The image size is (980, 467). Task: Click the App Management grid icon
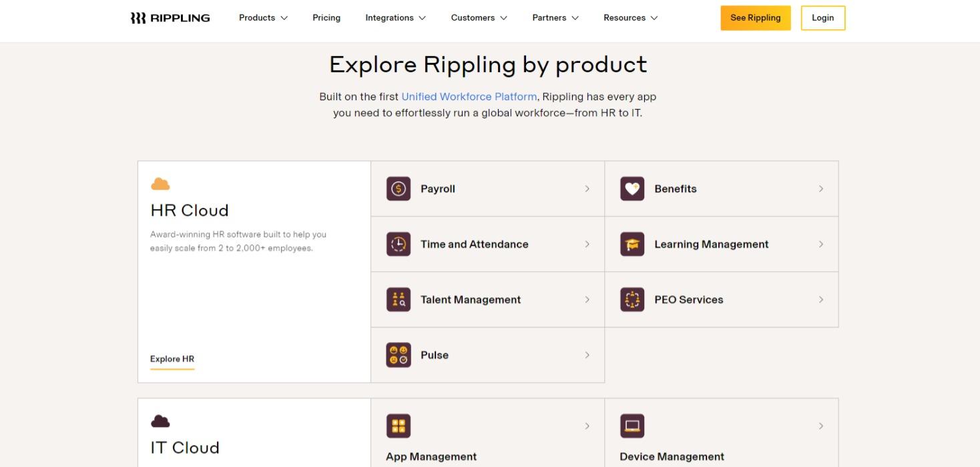(x=399, y=426)
